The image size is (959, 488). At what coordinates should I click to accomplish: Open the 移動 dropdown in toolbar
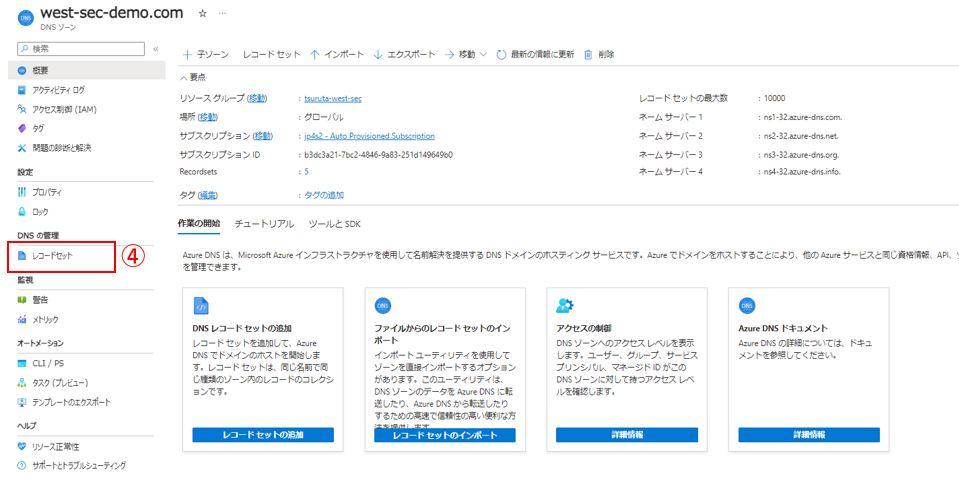tap(465, 54)
